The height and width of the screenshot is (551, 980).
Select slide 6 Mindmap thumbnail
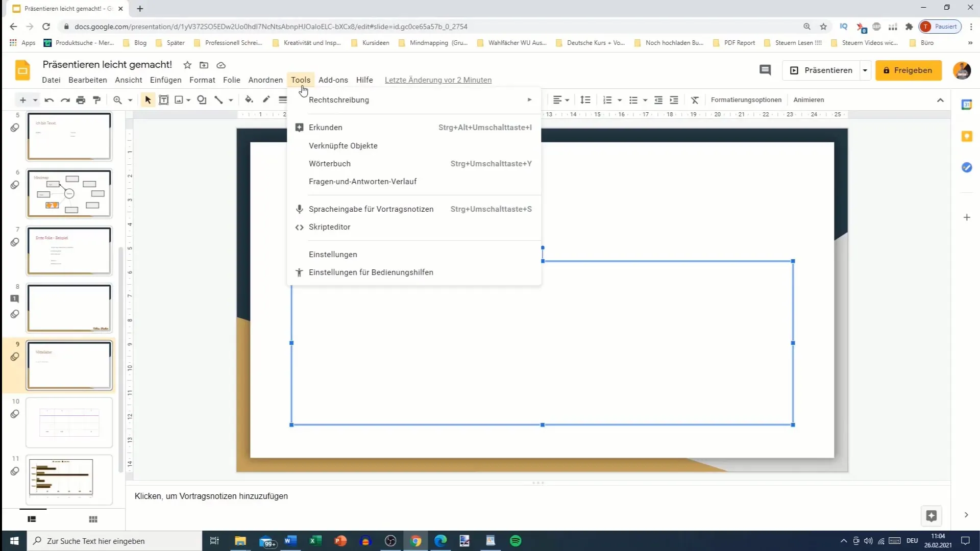69,194
